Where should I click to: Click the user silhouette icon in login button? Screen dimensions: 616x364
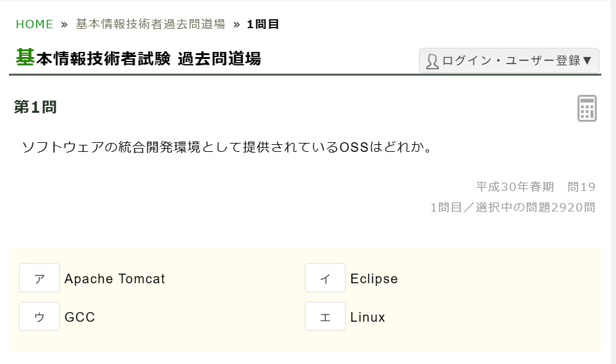coord(432,61)
